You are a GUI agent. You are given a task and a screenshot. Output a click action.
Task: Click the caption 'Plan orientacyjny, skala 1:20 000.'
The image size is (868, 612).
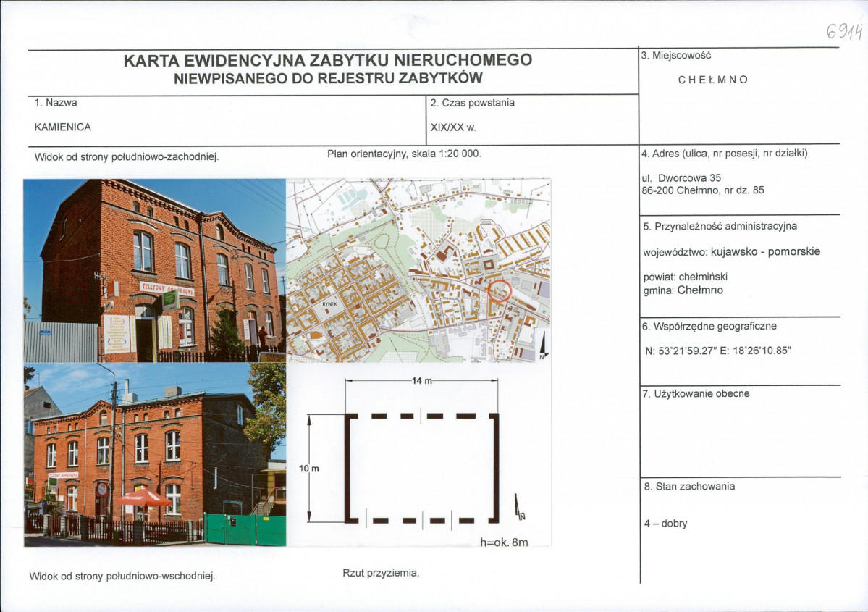click(404, 154)
